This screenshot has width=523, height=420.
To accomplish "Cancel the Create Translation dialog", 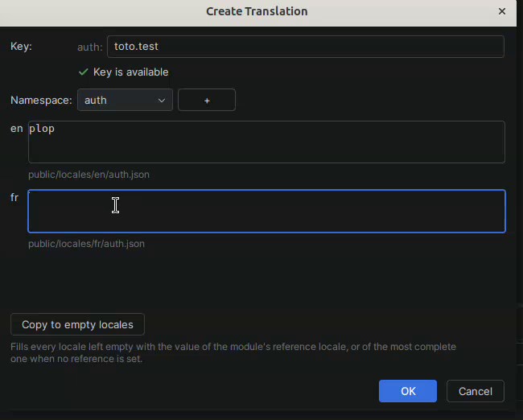I will pyautogui.click(x=476, y=391).
